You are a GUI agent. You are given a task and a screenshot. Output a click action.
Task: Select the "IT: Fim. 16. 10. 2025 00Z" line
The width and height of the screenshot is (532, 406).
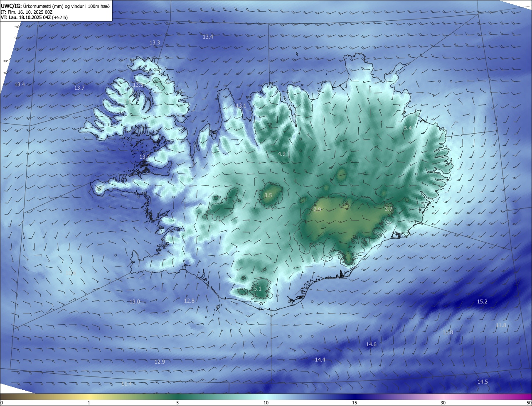point(27,12)
